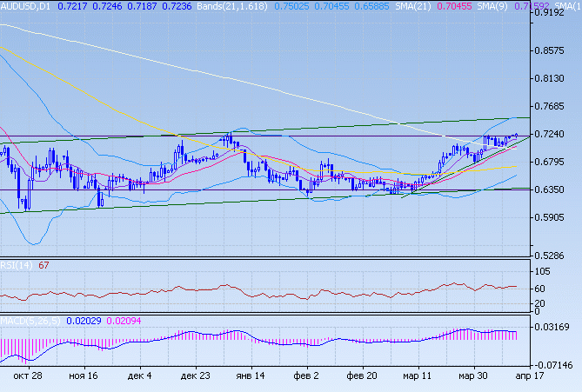Click the янв 14 date marker
Image resolution: width=582 pixels, height=392 pixels.
(x=252, y=376)
